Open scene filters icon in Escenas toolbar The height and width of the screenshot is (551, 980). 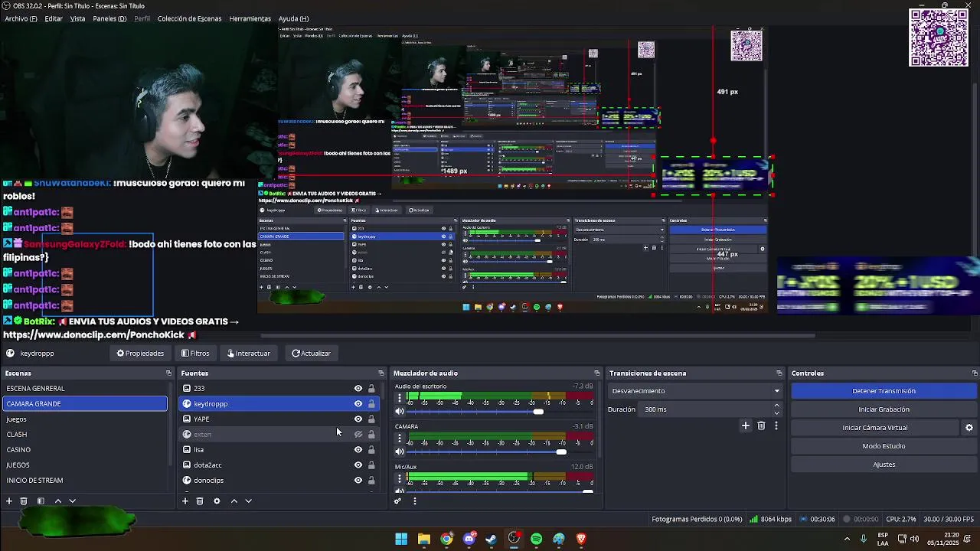(41, 500)
